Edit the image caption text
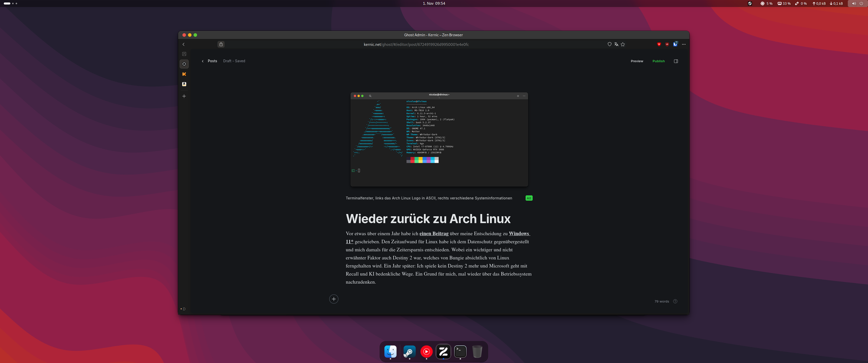 click(429, 198)
